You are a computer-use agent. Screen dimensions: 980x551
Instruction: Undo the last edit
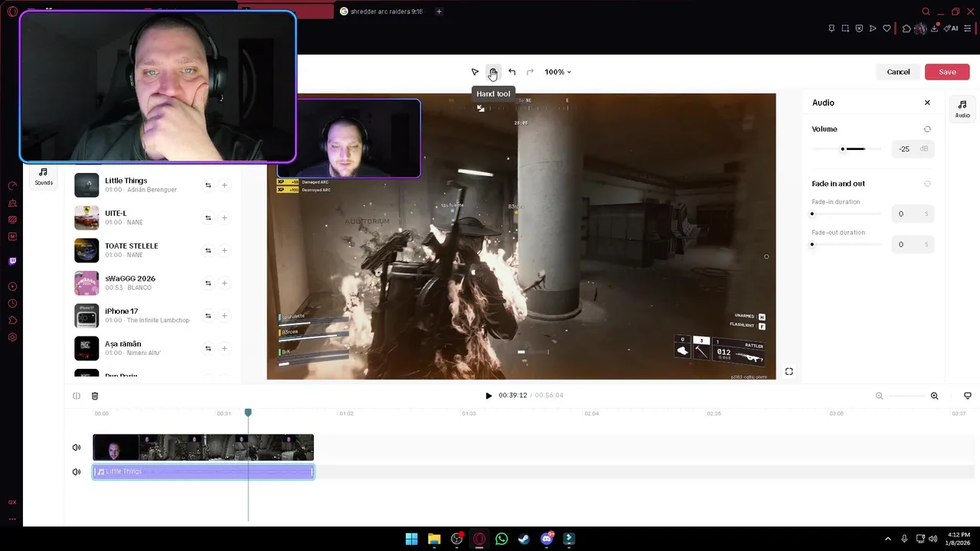[512, 72]
